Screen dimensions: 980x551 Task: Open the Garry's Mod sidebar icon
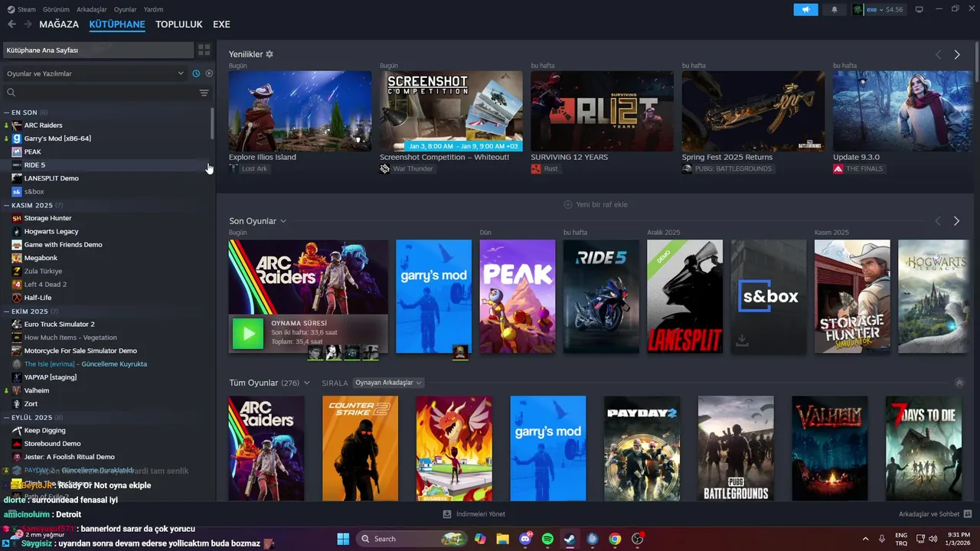(x=17, y=139)
